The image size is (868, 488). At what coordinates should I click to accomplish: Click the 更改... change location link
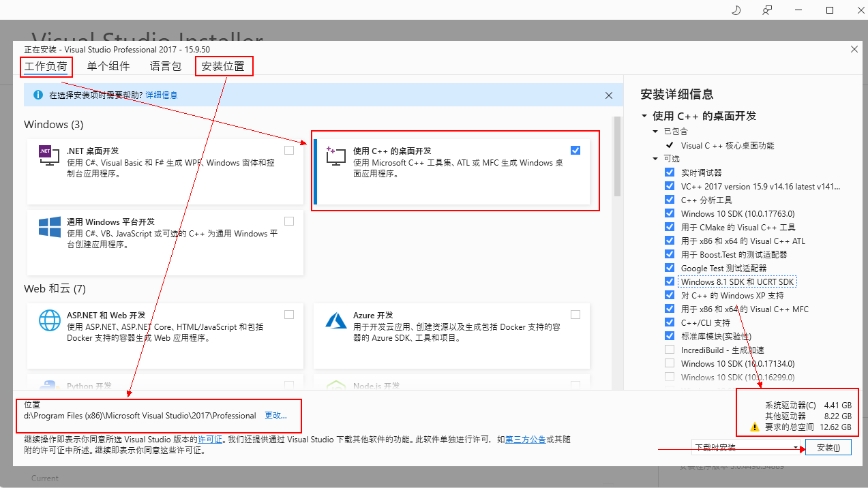coord(275,415)
